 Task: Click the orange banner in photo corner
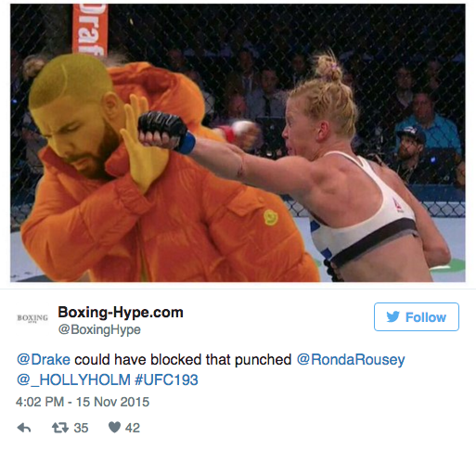90,30
